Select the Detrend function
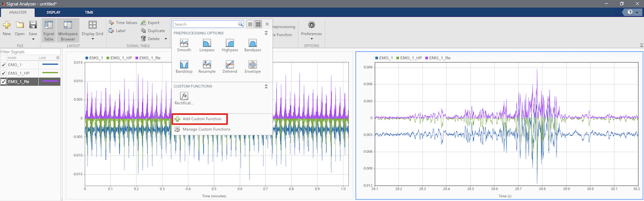 click(x=230, y=66)
